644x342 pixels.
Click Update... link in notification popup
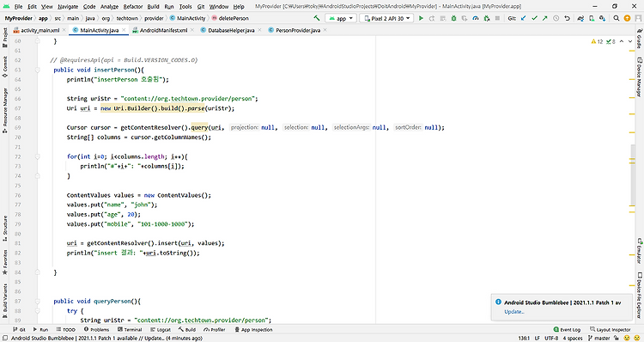point(514,312)
